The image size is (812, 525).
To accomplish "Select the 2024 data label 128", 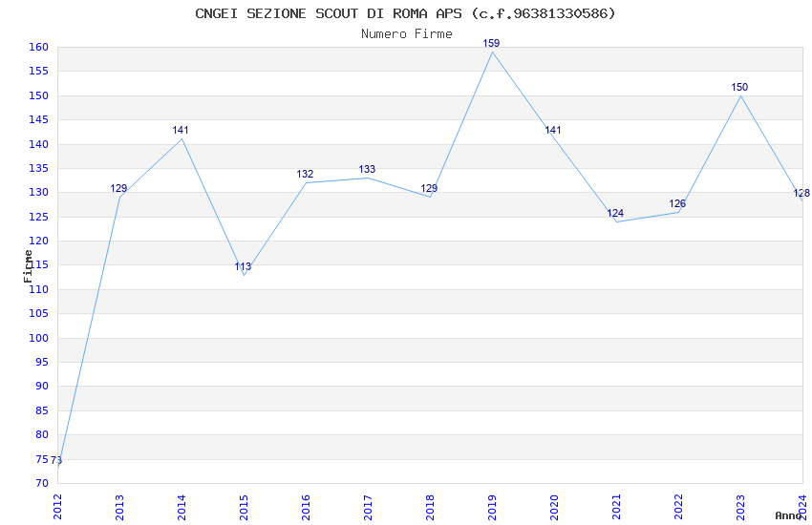I will (801, 194).
